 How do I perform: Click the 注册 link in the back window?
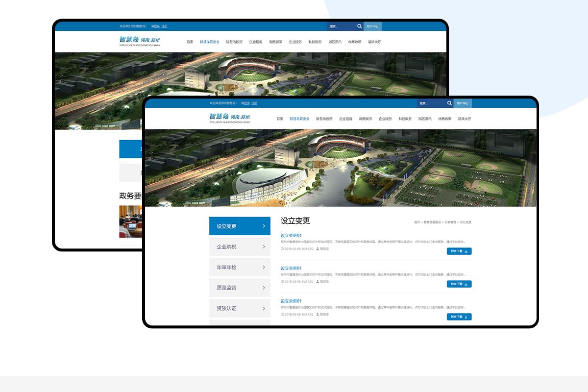coord(165,26)
